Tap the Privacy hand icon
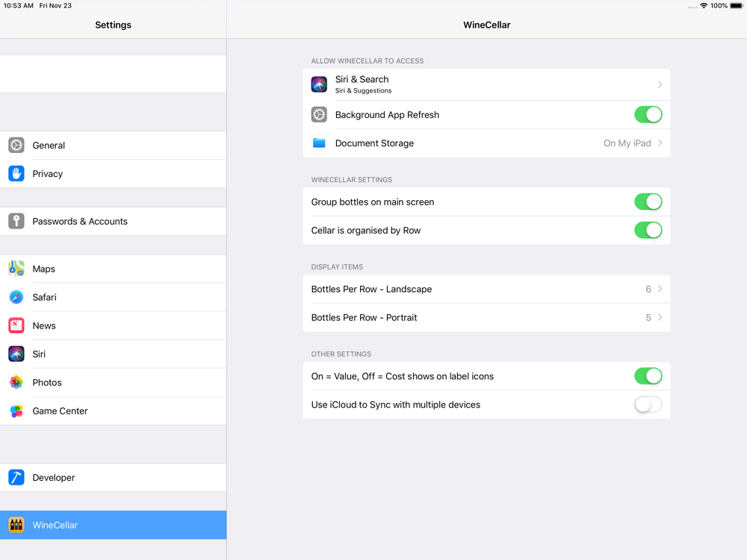Screen dimensions: 747x560 pos(16,174)
